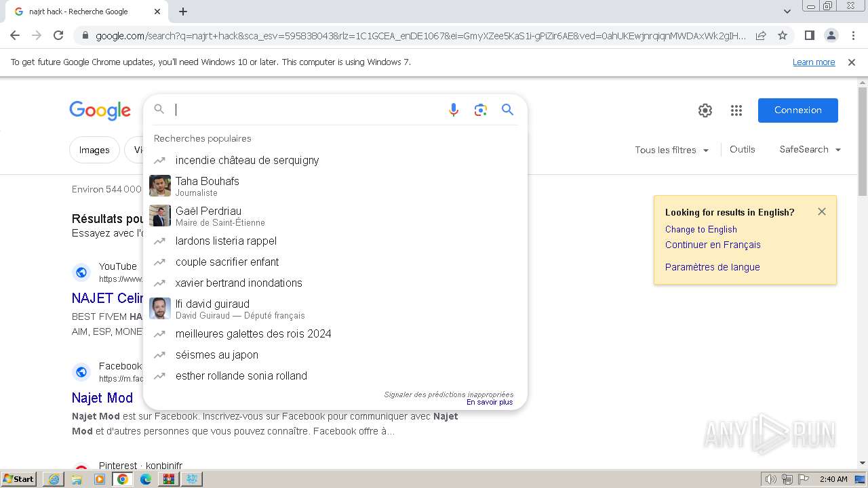This screenshot has height=488, width=868.
Task: Bookmark this page with star icon
Action: point(783,35)
